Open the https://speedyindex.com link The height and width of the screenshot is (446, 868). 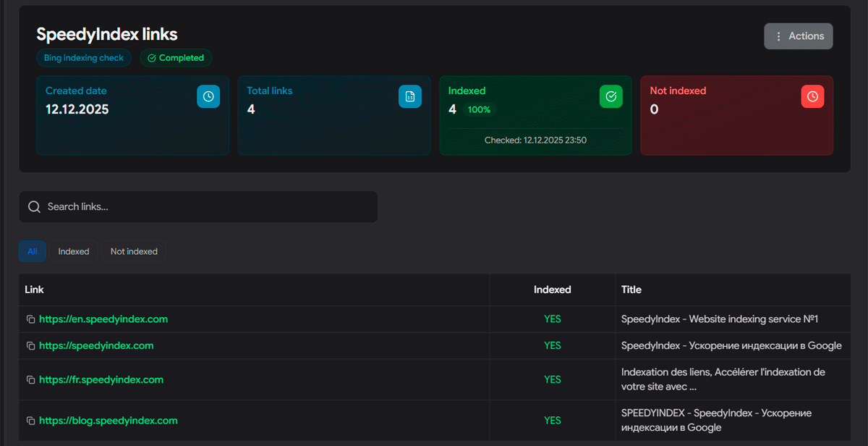[96, 346]
